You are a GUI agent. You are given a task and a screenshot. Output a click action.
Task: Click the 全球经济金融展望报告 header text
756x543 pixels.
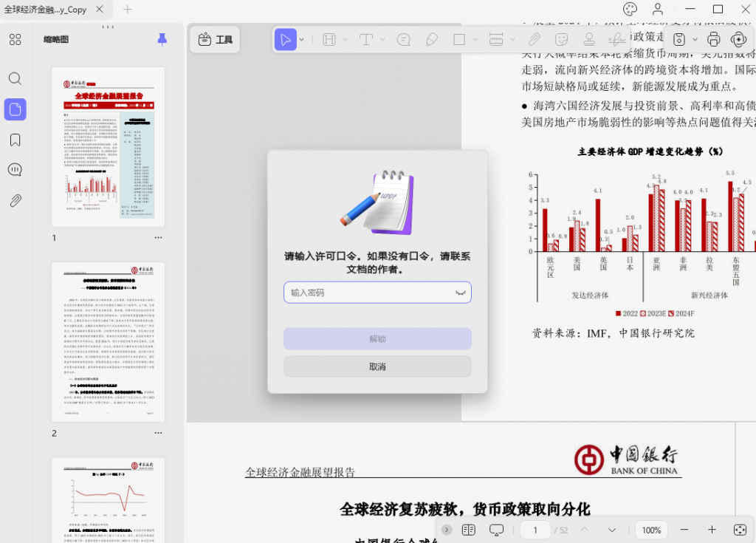300,472
